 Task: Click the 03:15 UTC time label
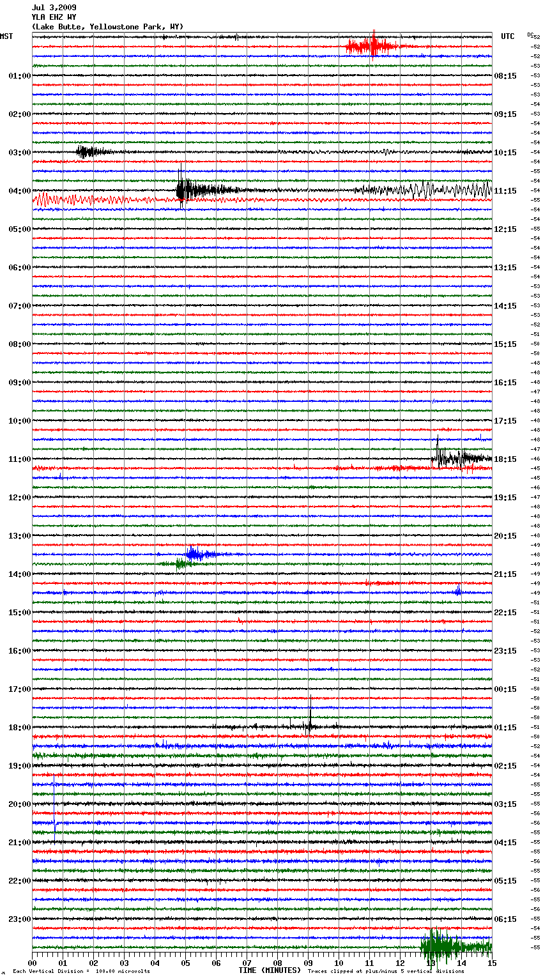click(505, 804)
